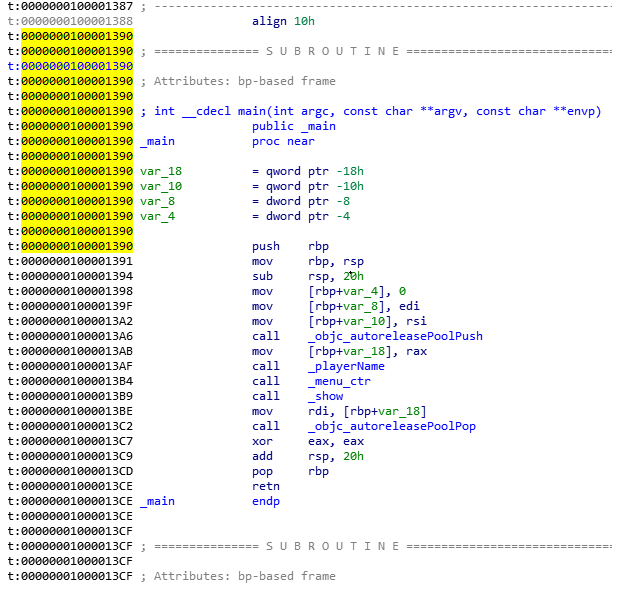Click the main function prototype comment

pyautogui.click(x=371, y=111)
